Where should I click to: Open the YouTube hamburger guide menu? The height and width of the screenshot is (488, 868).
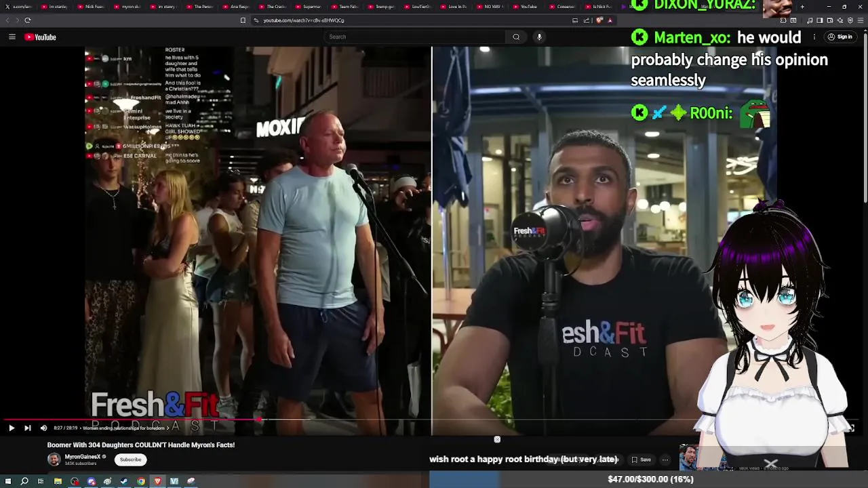(12, 37)
